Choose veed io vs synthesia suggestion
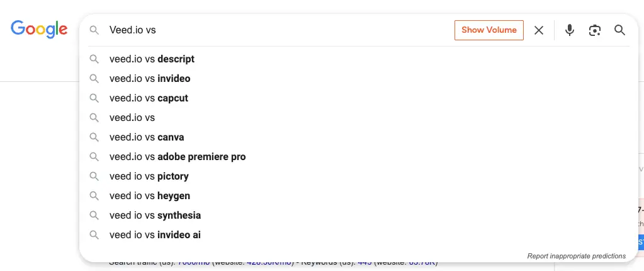The image size is (644, 271). [x=359, y=216]
